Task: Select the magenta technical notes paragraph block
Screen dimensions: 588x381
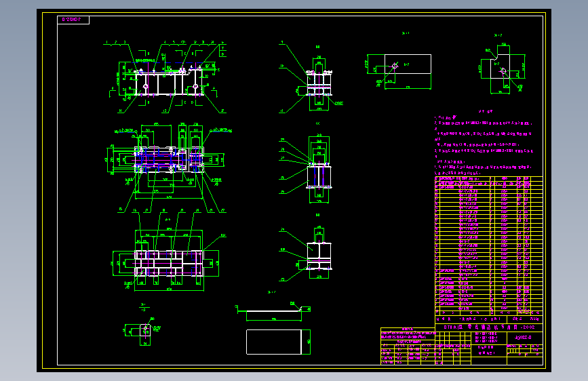Action: pyautogui.click(x=484, y=145)
